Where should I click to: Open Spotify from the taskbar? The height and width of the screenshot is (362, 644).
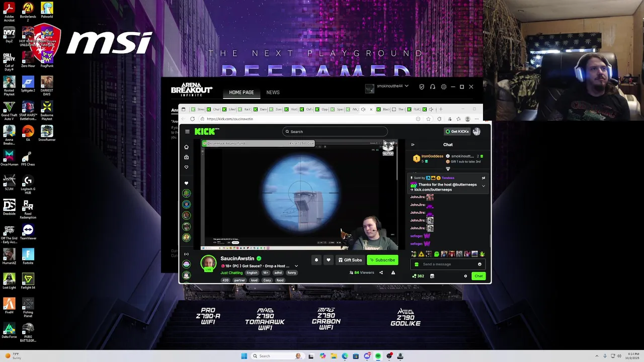point(378,356)
